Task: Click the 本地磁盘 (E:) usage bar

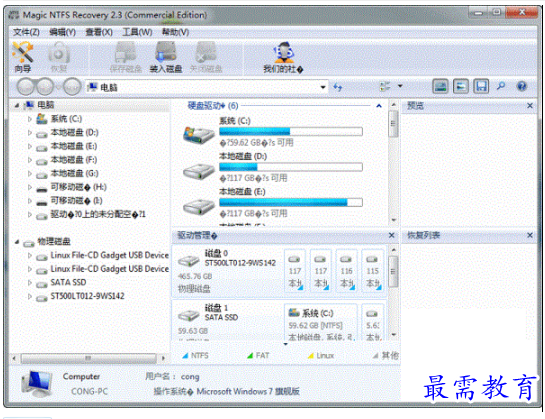Action: (x=291, y=202)
